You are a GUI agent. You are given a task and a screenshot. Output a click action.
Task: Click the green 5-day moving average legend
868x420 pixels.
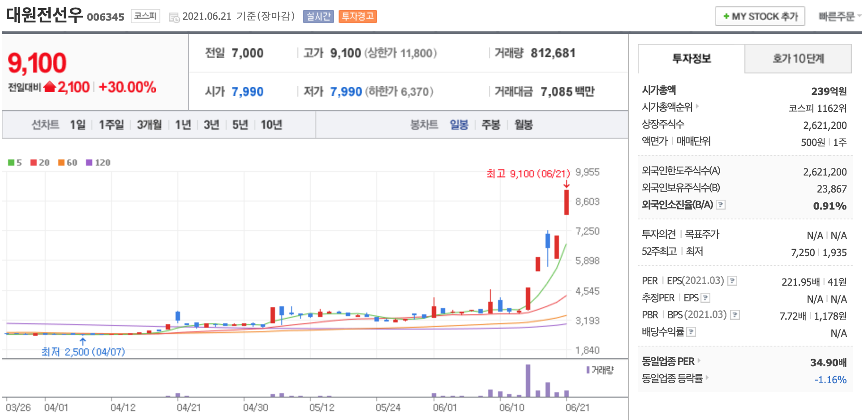(15, 163)
